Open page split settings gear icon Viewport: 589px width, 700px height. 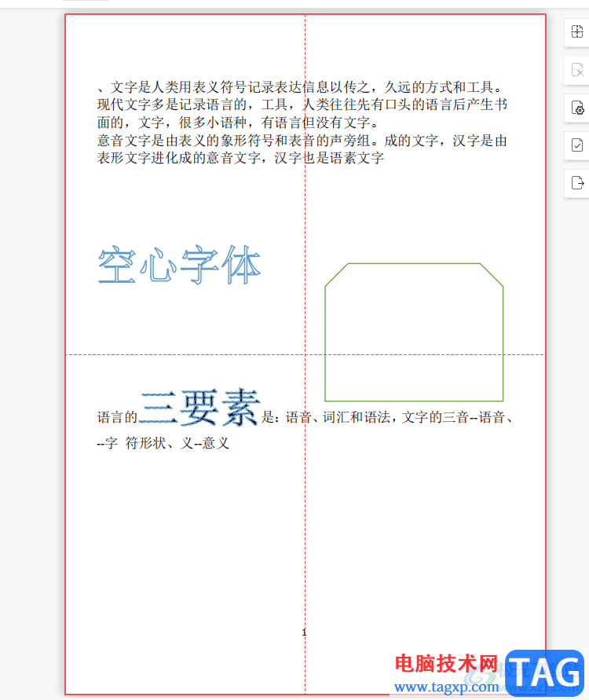[577, 108]
